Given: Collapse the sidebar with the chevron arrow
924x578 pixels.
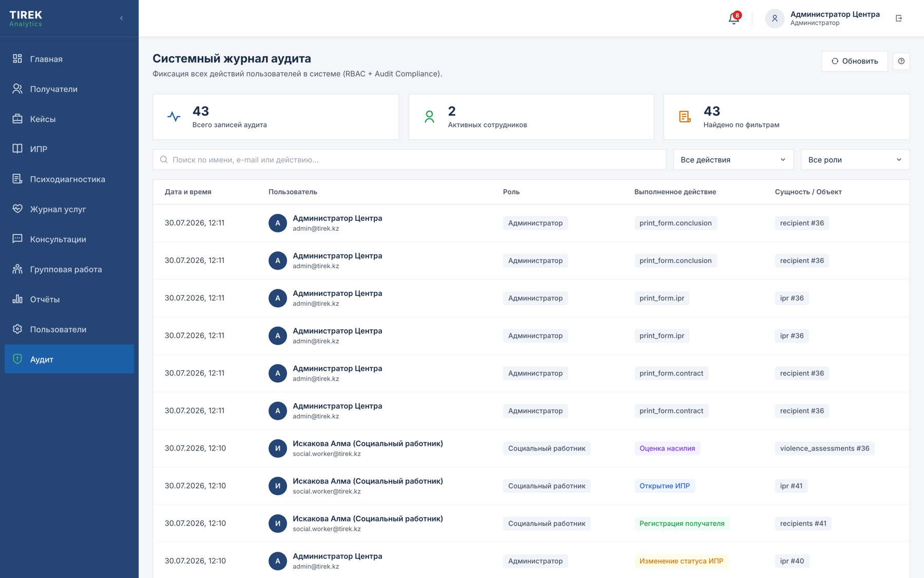Looking at the screenshot, I should pyautogui.click(x=122, y=18).
